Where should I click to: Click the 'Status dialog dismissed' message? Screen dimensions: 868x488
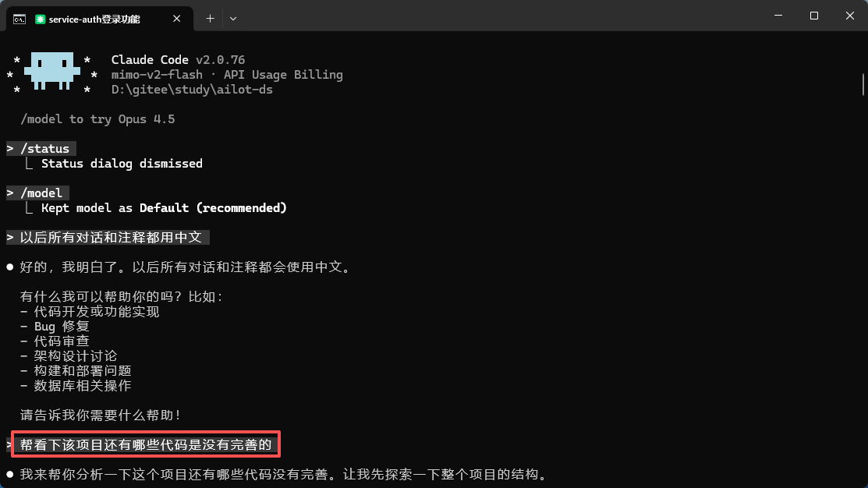[x=122, y=164]
